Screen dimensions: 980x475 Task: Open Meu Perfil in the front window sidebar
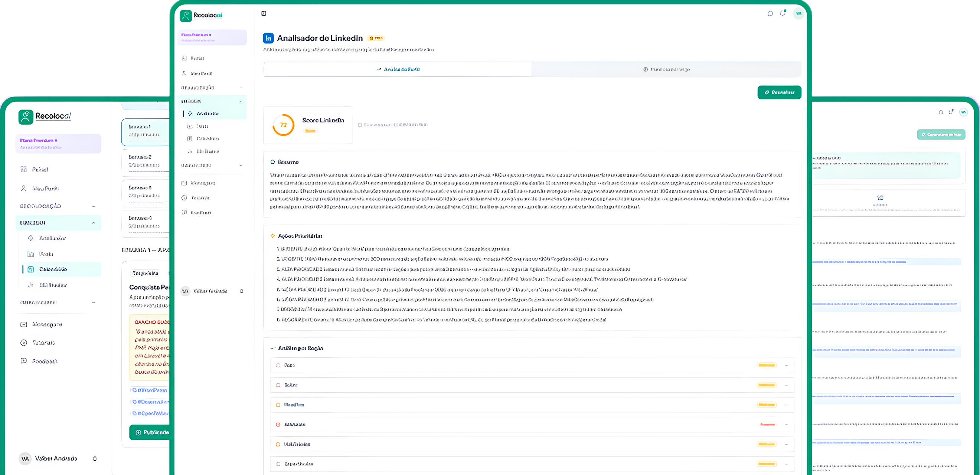(197, 73)
